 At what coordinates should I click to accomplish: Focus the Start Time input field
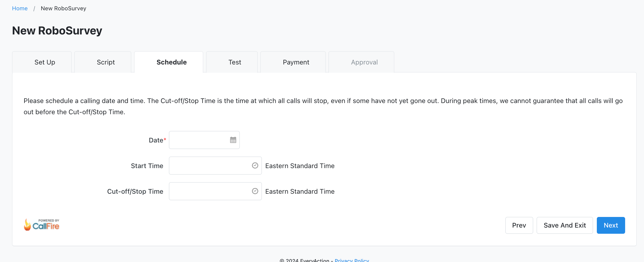pos(215,165)
